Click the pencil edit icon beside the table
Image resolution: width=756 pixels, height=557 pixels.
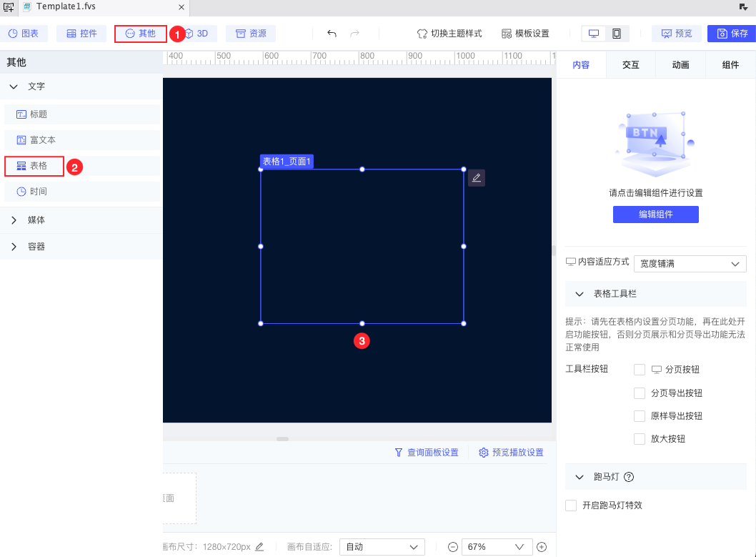pyautogui.click(x=477, y=178)
